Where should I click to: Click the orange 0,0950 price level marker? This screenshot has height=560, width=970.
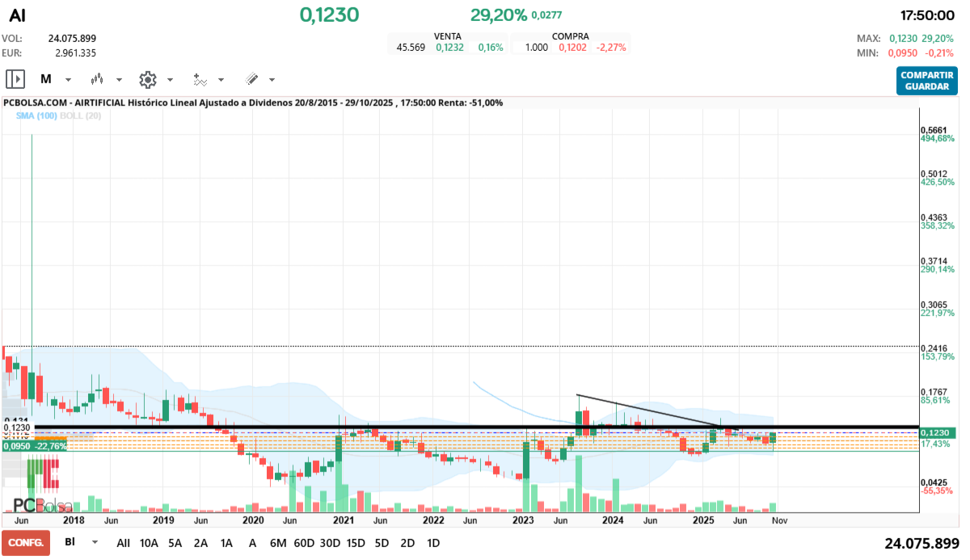coord(34,445)
